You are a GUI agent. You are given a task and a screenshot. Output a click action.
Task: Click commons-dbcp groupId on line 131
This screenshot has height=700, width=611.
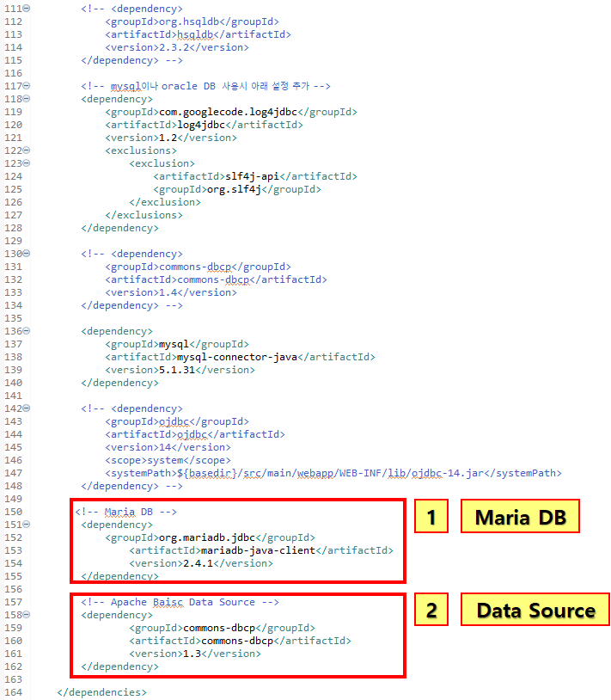point(195,267)
